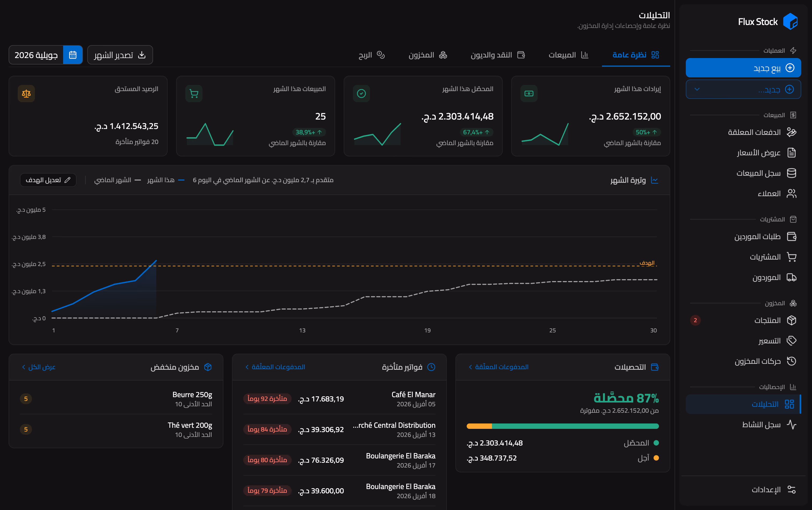Click the الموردون truck icon
The width and height of the screenshot is (812, 510).
coord(791,278)
